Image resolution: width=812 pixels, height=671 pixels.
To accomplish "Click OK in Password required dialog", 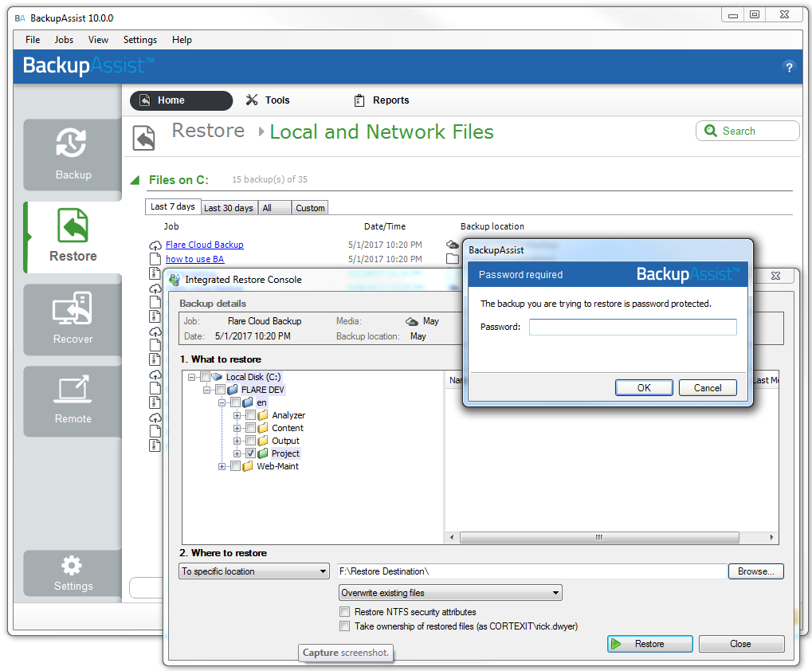I will coord(644,388).
